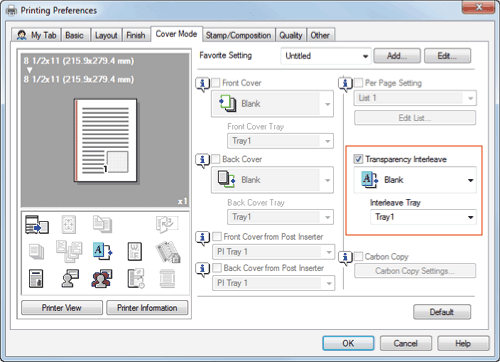Click the dimmed locked document security icon

point(168,252)
